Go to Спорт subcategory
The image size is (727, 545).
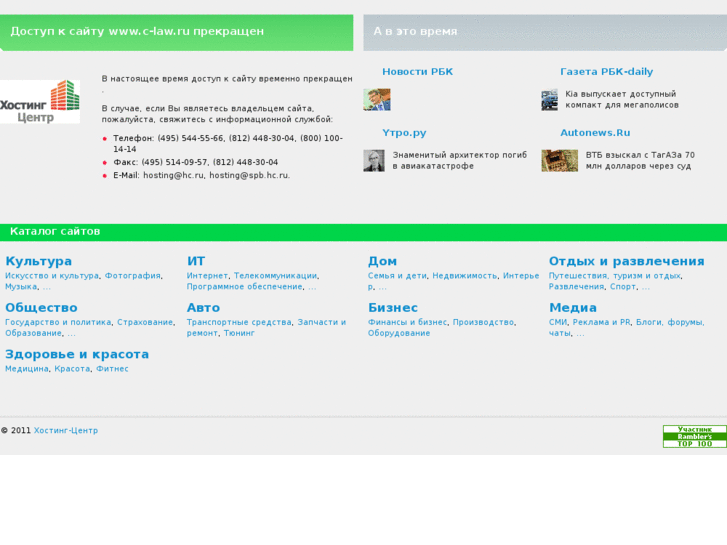point(623,287)
